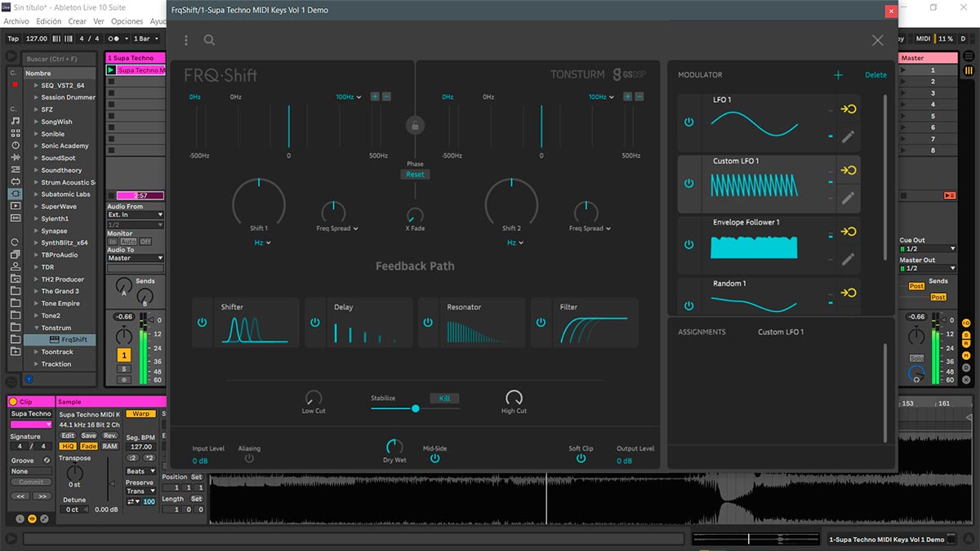The width and height of the screenshot is (980, 551).
Task: Toggle the Mid-Side power switch
Action: coord(434,459)
